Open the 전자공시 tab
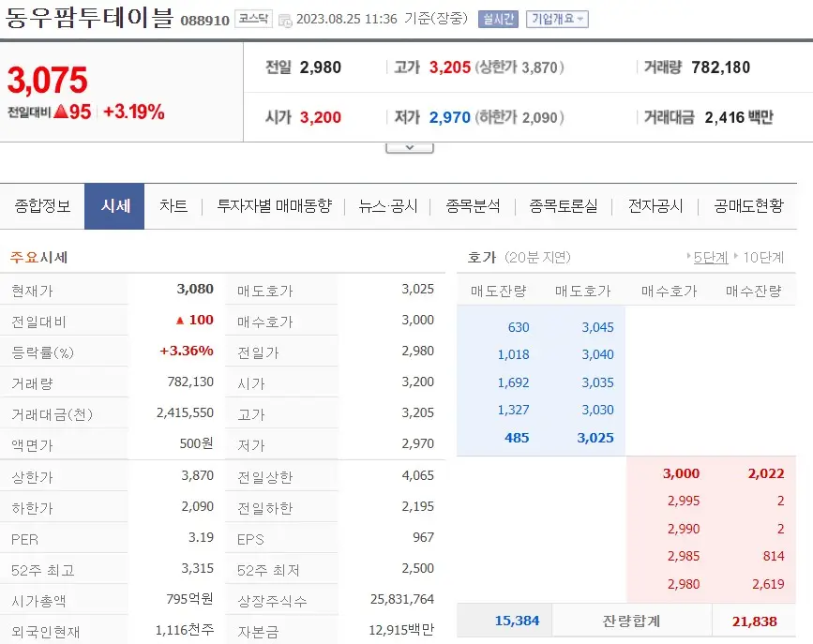Image resolution: width=813 pixels, height=644 pixels. coord(656,207)
